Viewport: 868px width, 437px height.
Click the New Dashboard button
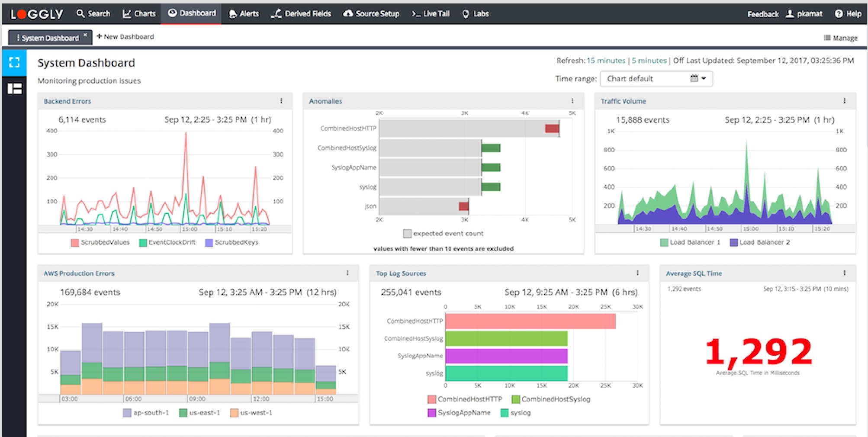point(125,37)
